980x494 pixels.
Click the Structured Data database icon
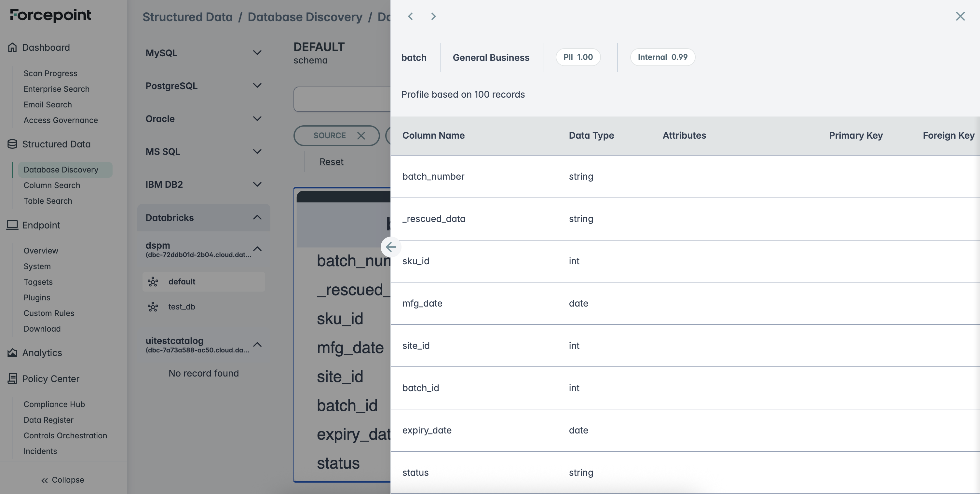(12, 144)
